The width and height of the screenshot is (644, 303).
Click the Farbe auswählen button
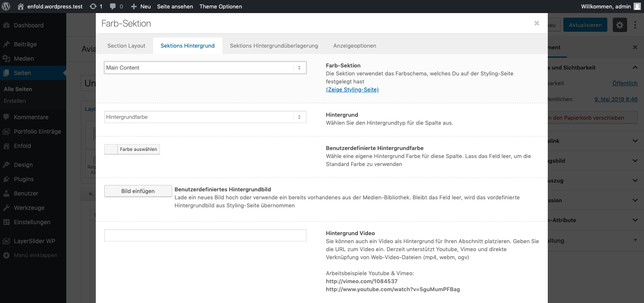coord(138,149)
